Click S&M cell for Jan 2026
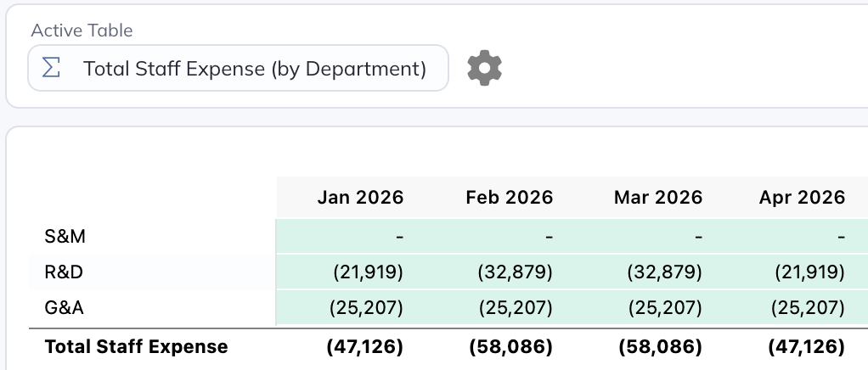Screen dimensions: 868x370 click(398, 237)
